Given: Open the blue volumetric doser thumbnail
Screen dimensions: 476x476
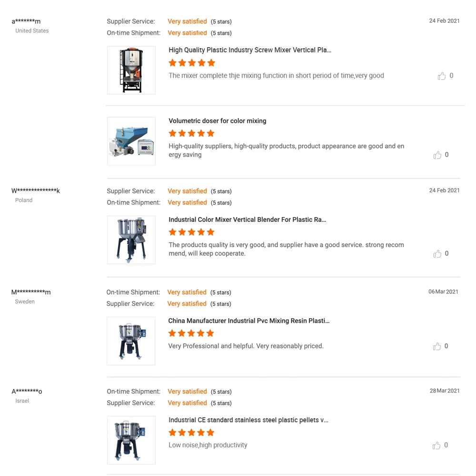Looking at the screenshot, I should 131,141.
